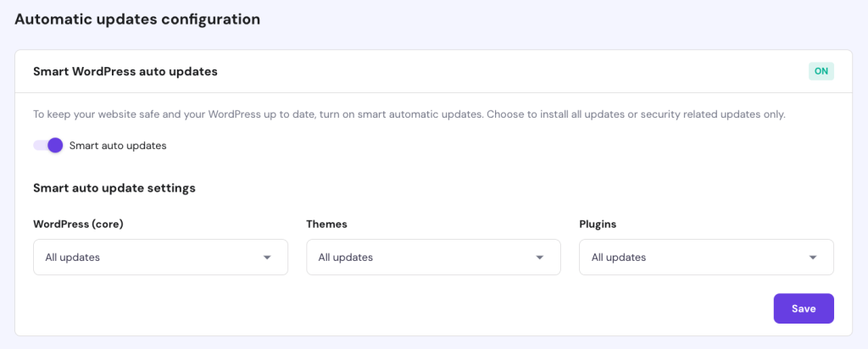Click the 'Themes' field label
This screenshot has width=868, height=349.
(x=327, y=224)
